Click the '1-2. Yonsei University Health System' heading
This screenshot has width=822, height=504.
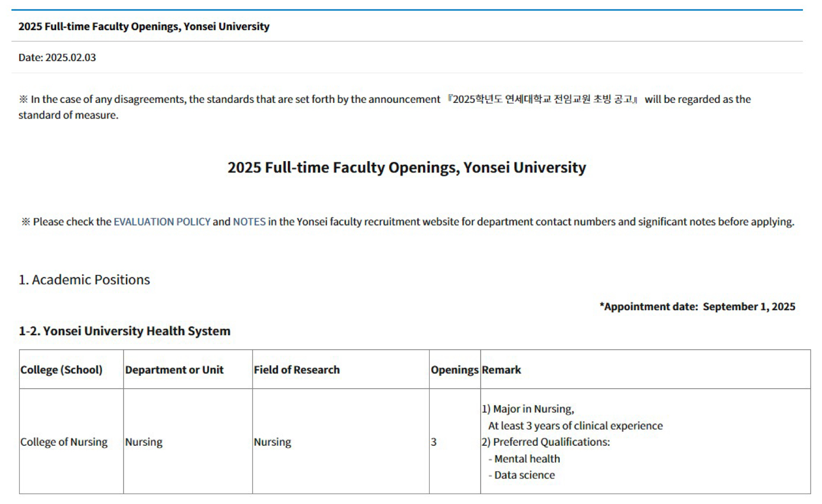point(125,331)
